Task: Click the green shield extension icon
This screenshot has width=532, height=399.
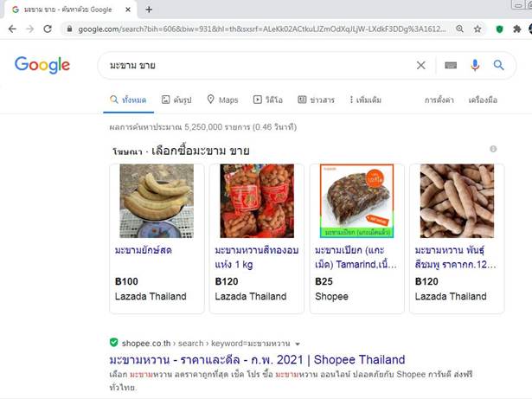Action: tap(499, 29)
